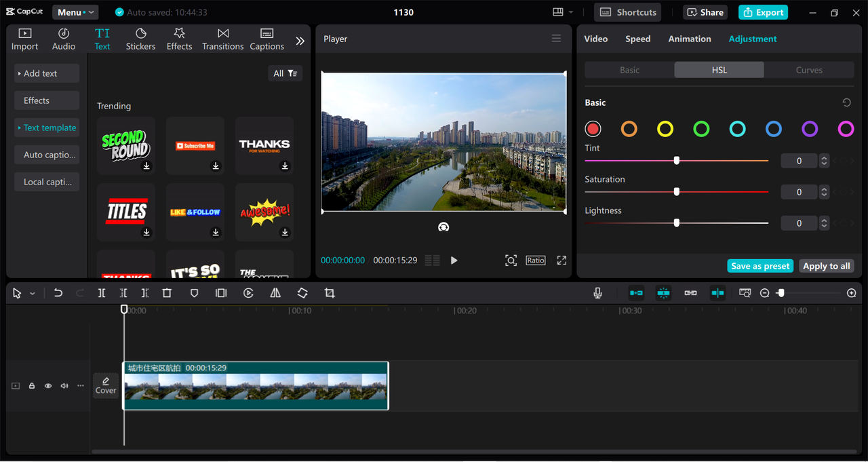Click the Lightness slider handle

click(x=676, y=223)
